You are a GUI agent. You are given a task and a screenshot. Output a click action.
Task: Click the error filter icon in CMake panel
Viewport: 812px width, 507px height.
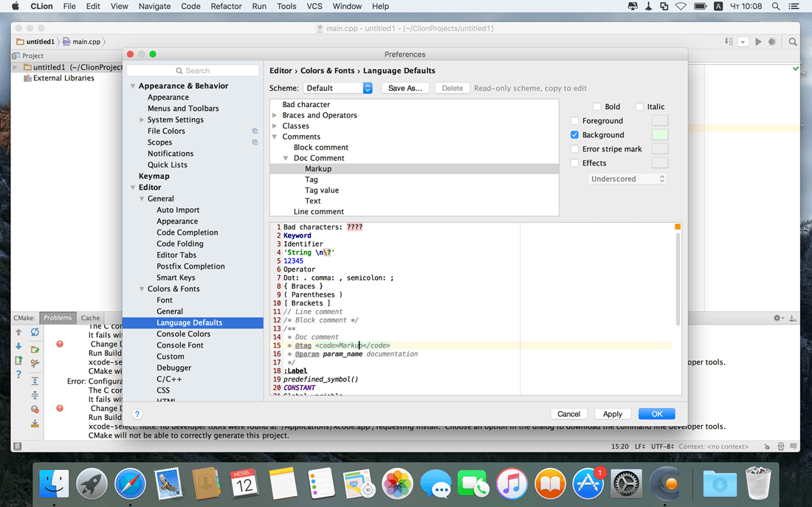[x=35, y=409]
